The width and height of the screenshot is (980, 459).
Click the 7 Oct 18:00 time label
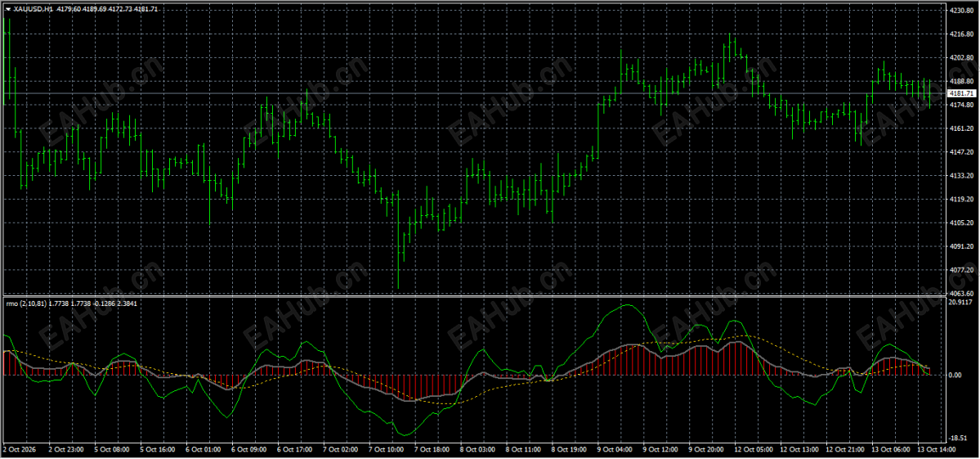pyautogui.click(x=432, y=449)
